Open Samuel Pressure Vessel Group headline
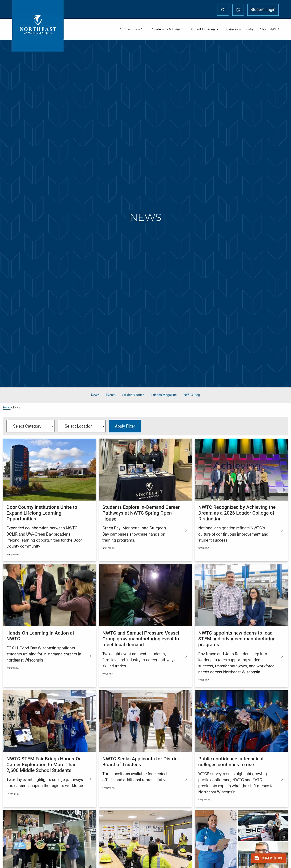The width and height of the screenshot is (291, 868). click(x=141, y=638)
